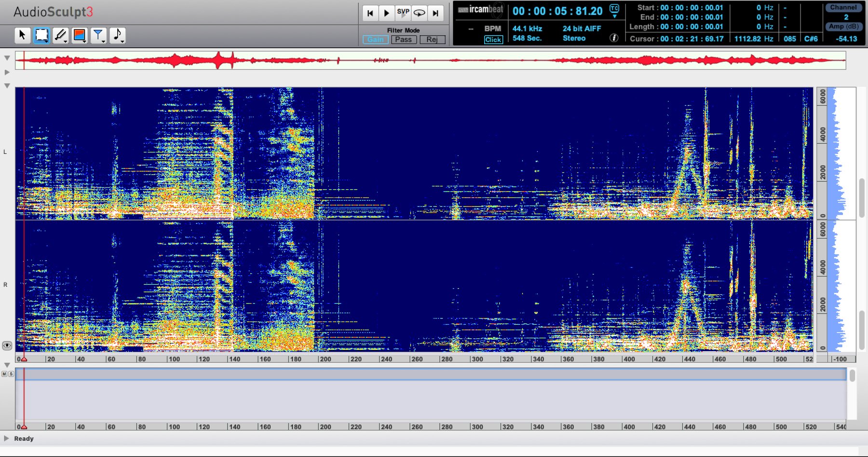Pick the red-blue surface filter tool
The image size is (868, 457).
click(x=79, y=35)
